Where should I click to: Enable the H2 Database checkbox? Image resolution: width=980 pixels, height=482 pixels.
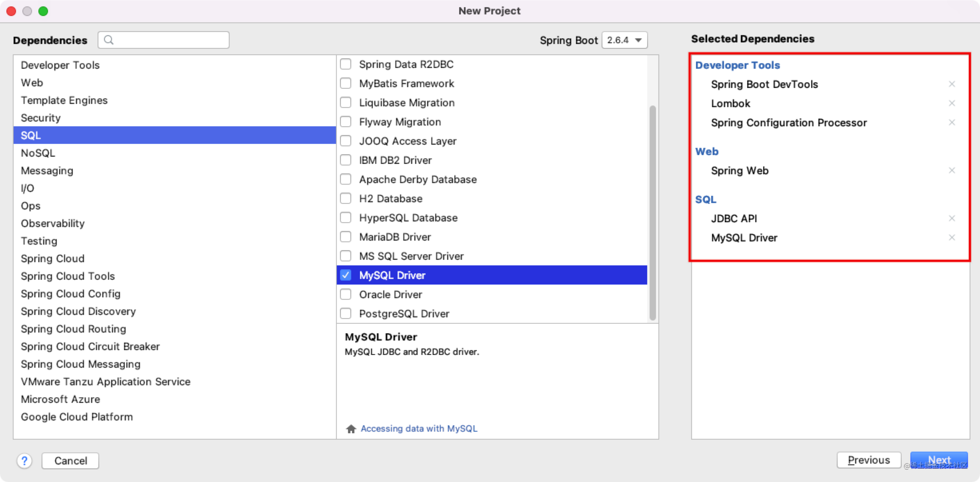click(346, 198)
